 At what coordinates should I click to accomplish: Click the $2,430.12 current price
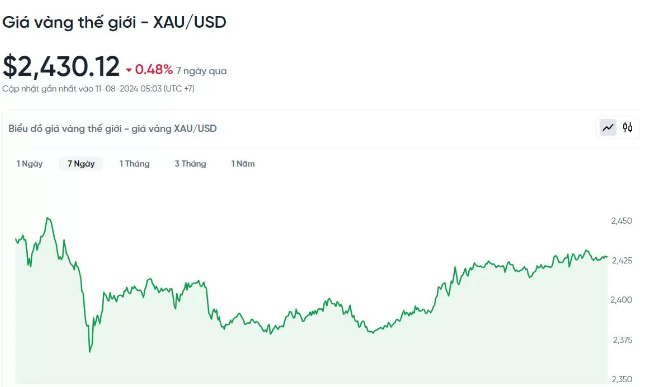click(x=61, y=66)
